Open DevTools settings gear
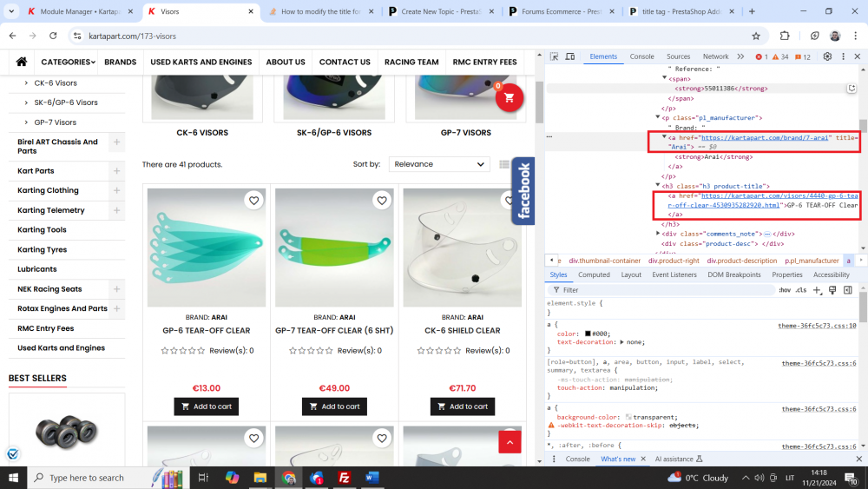 [827, 56]
